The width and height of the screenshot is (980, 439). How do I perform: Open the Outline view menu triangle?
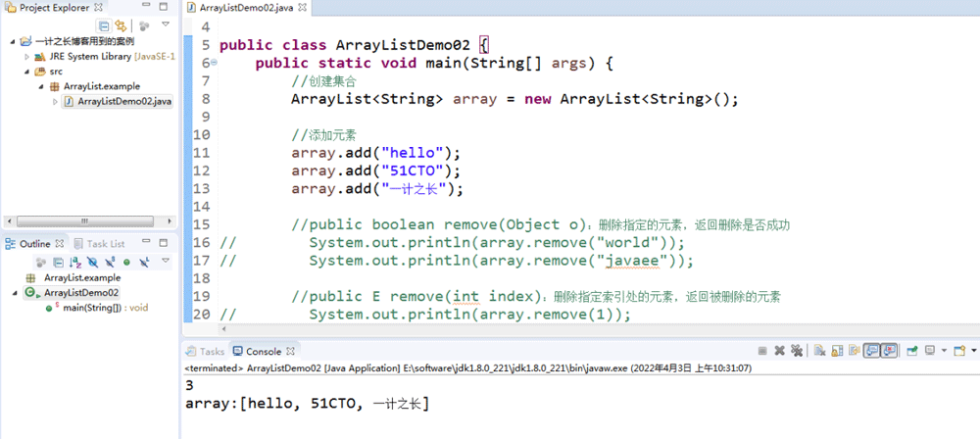click(166, 260)
